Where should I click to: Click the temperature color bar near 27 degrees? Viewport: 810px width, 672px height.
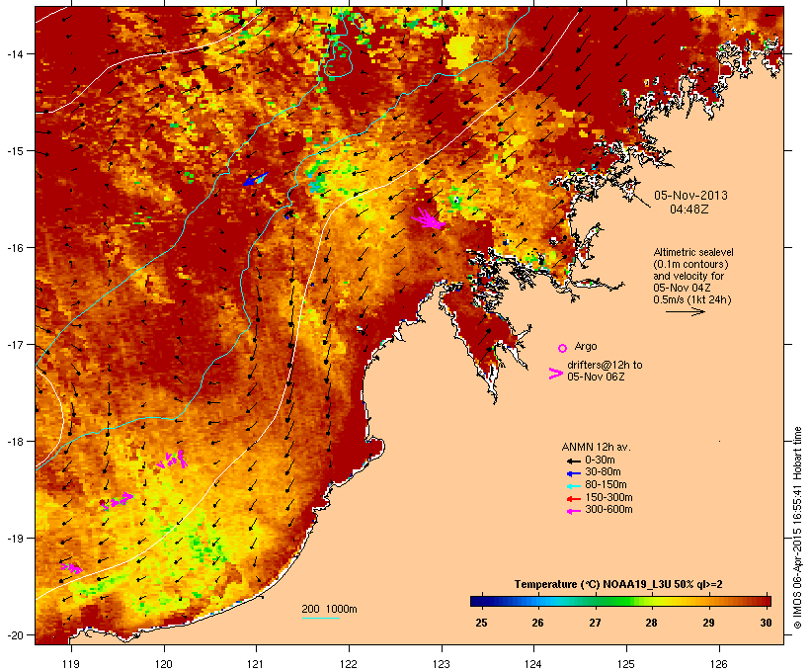pos(595,601)
